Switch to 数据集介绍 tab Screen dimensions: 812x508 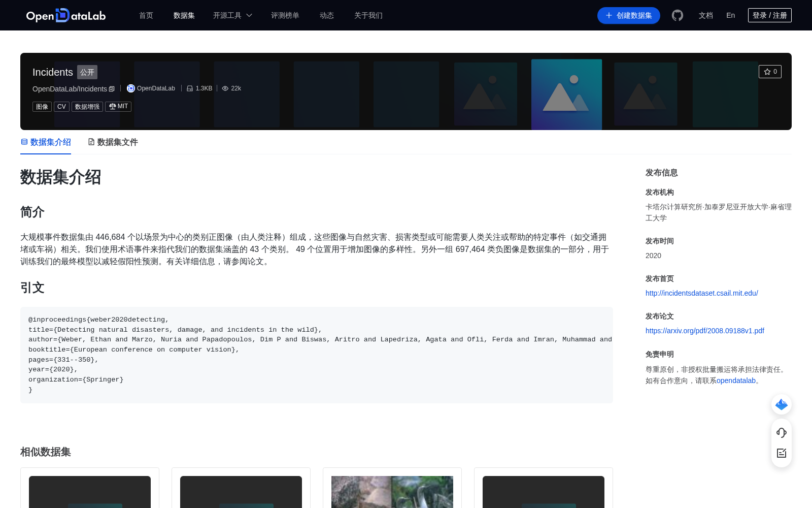click(x=46, y=142)
